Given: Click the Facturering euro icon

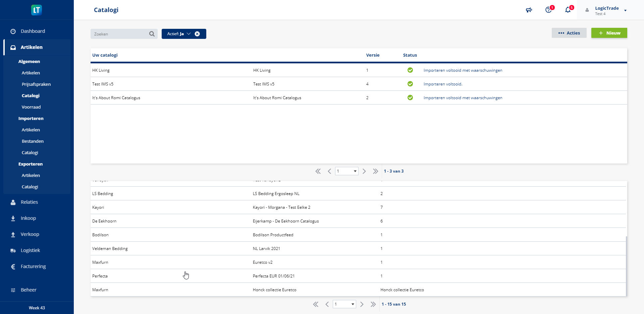Looking at the screenshot, I should pyautogui.click(x=13, y=266).
